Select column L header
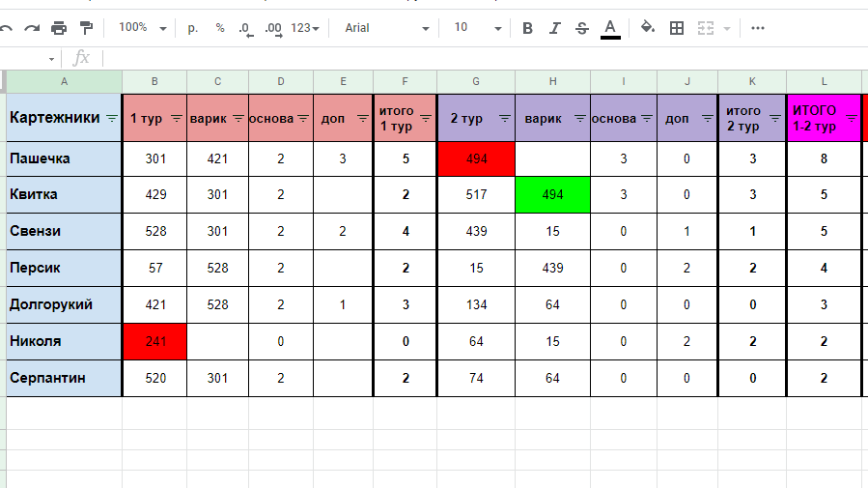868x488 pixels. 824,82
